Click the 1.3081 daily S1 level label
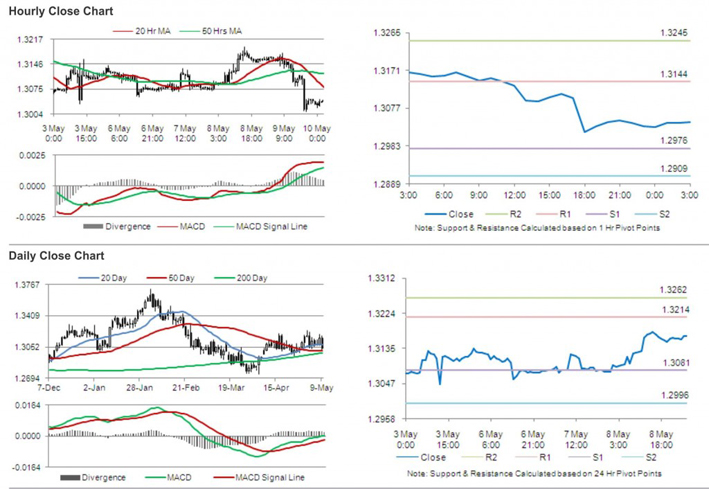Screen dimensions: 709x489 pos(673,363)
